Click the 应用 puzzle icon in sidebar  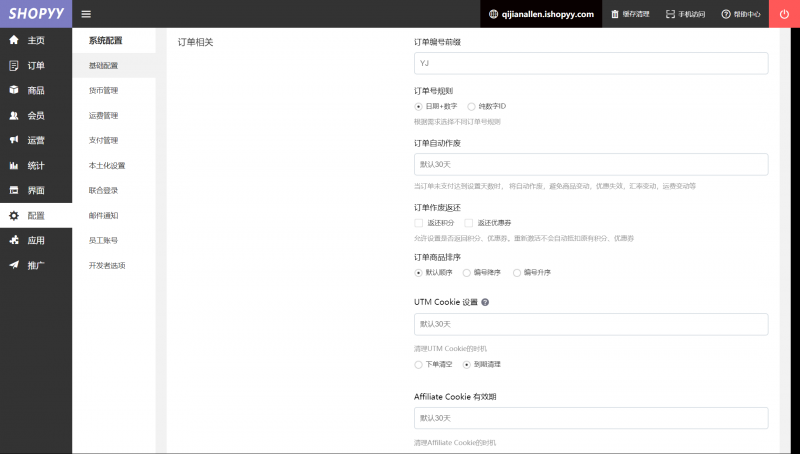14,240
